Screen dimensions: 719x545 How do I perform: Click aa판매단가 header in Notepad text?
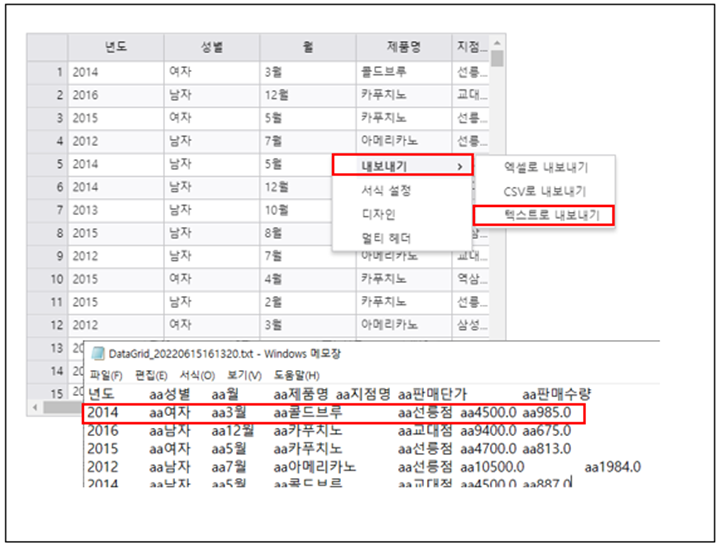[x=432, y=394]
